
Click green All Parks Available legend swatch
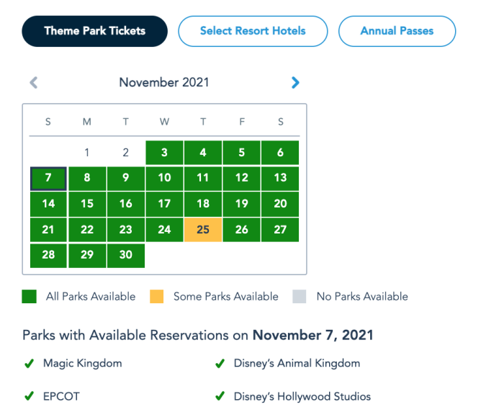[30, 297]
